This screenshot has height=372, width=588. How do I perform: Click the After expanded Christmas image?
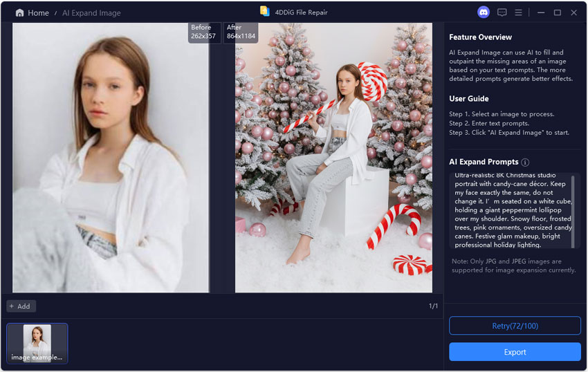tap(333, 158)
